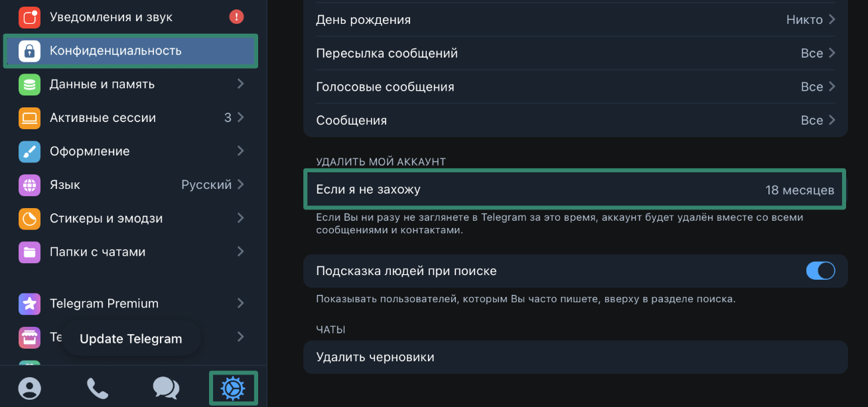
Task: Click the padlock icon next to Конфиденциальность
Action: click(29, 50)
